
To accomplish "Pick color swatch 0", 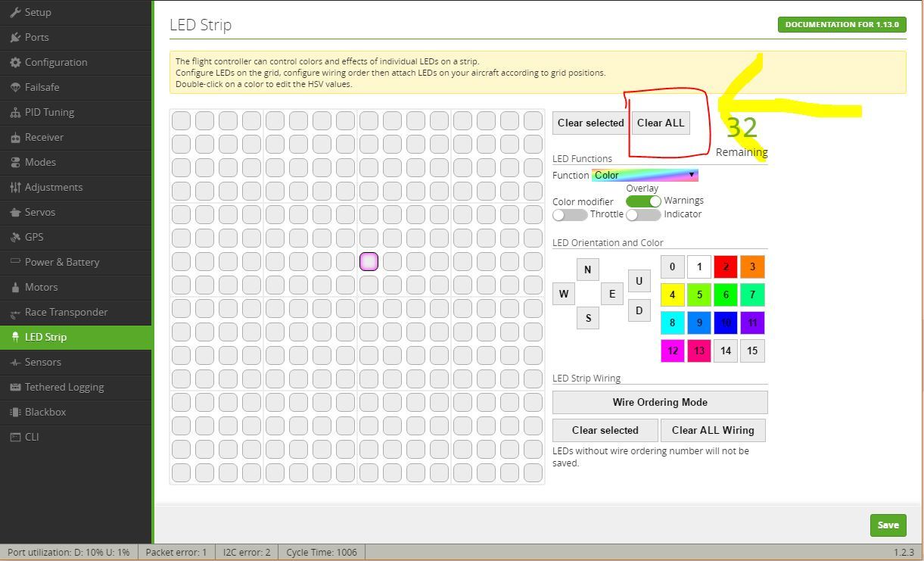I will click(673, 266).
